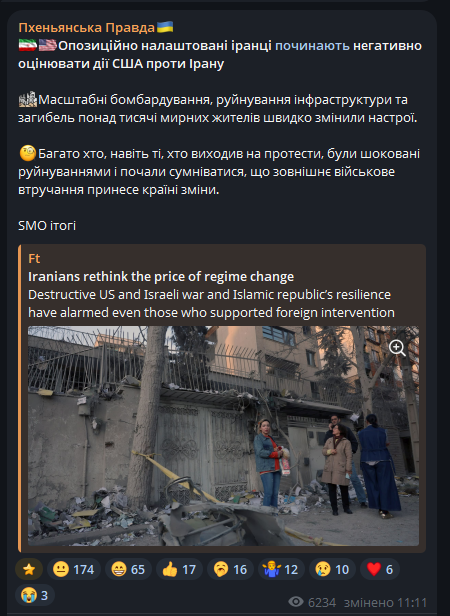This screenshot has height=616, width=450.
Task: Open article 'Iranians rethink the price of regime change'
Action: pyautogui.click(x=161, y=277)
